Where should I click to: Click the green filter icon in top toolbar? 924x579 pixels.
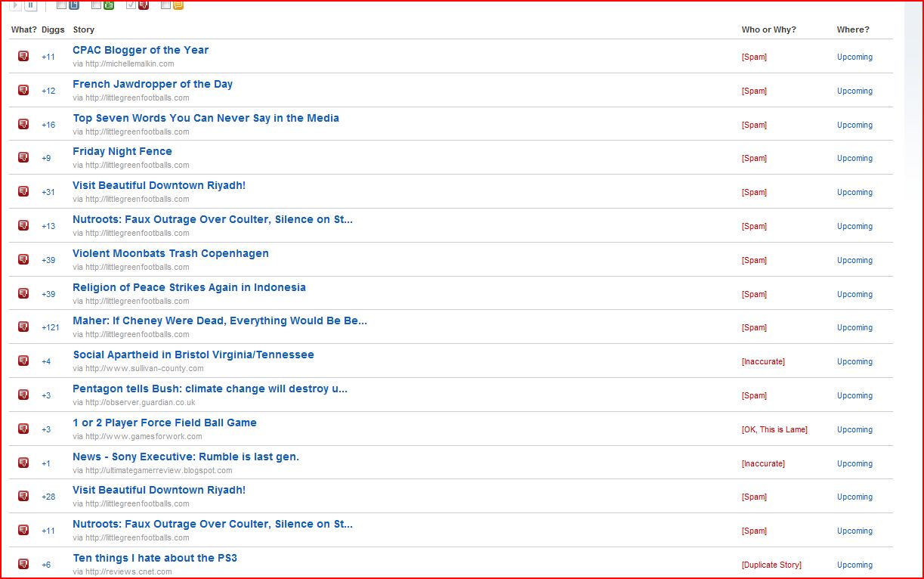tap(109, 5)
